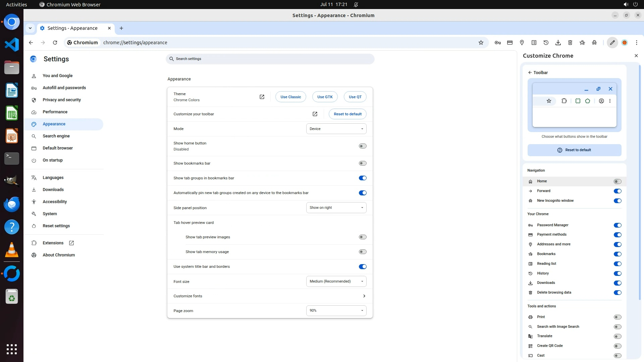Go to the Search engine settings section

pos(56,136)
